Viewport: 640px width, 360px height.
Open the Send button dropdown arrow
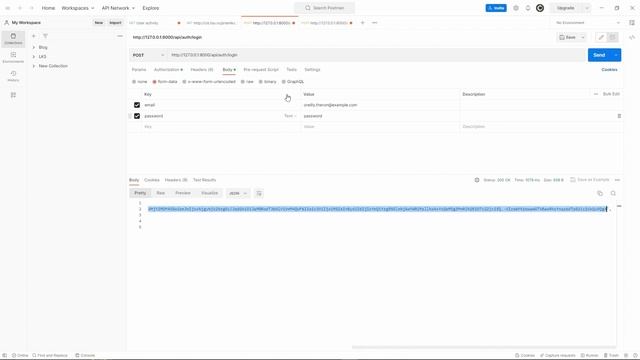point(616,55)
